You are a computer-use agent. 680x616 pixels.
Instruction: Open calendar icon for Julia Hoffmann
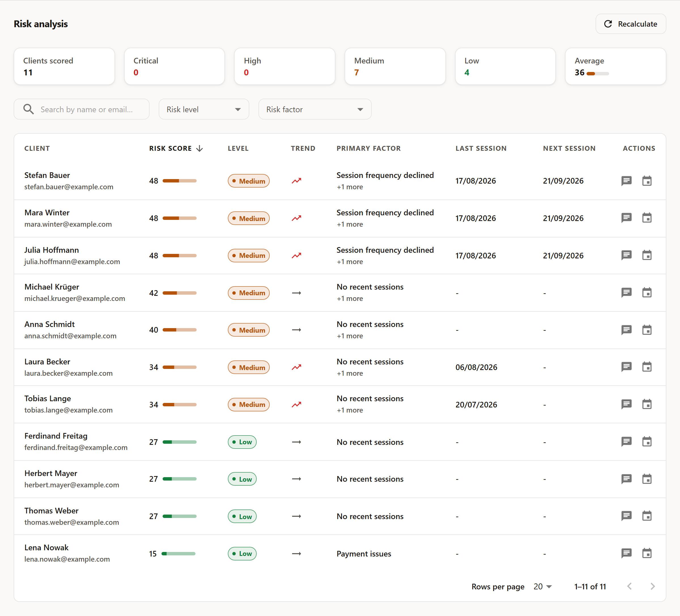[647, 255]
